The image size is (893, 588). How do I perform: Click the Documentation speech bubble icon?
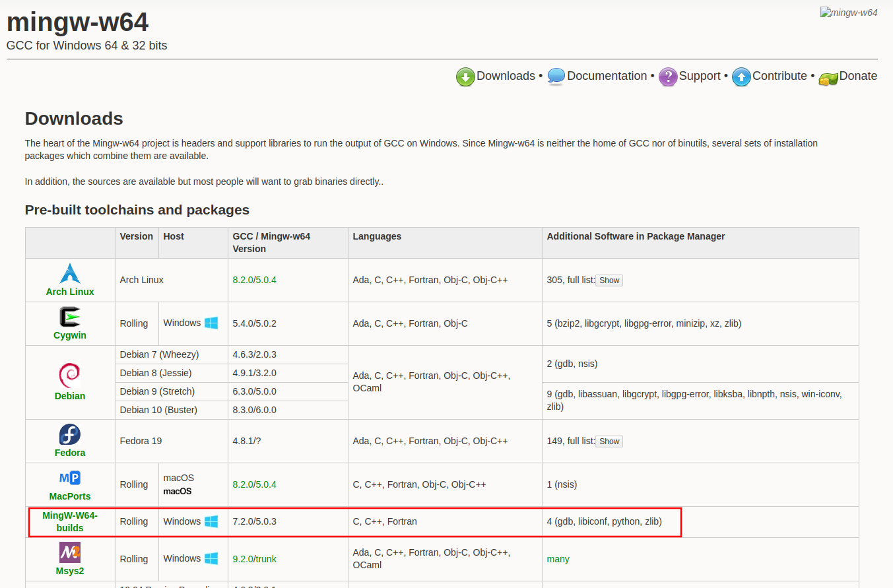click(556, 77)
